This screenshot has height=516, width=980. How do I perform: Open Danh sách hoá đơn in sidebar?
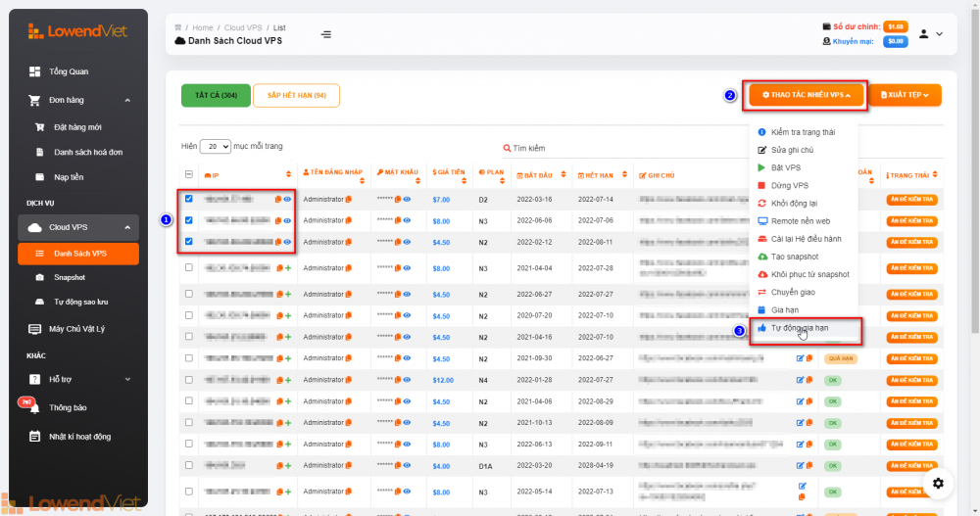pos(88,153)
